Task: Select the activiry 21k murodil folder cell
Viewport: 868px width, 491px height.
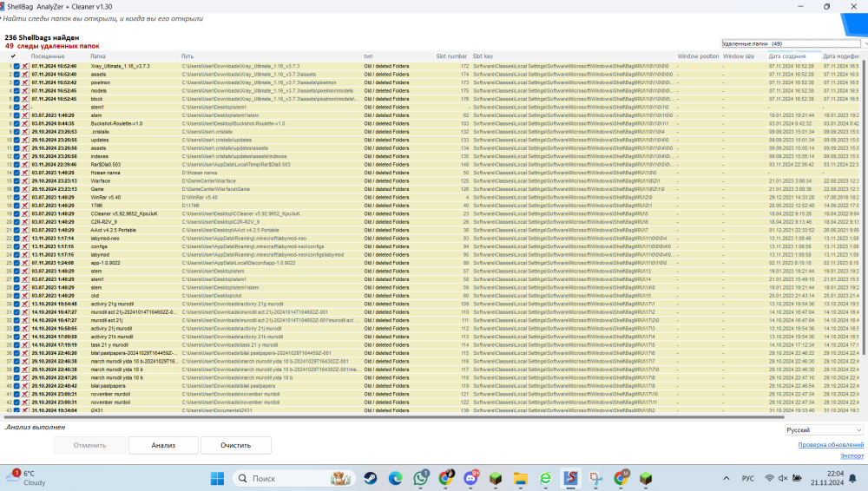Action: coord(112,337)
